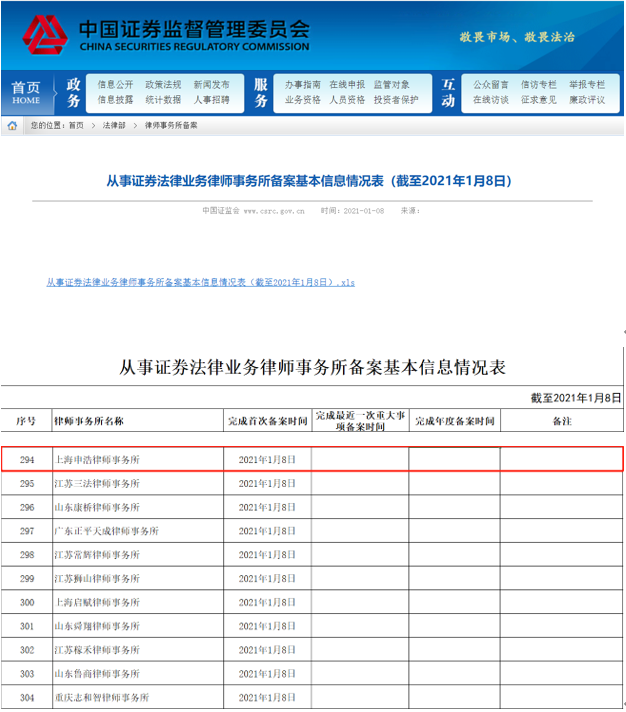The height and width of the screenshot is (712, 626).
Task: Select the 山东舜翔律师事务所 cell
Action: 138,626
